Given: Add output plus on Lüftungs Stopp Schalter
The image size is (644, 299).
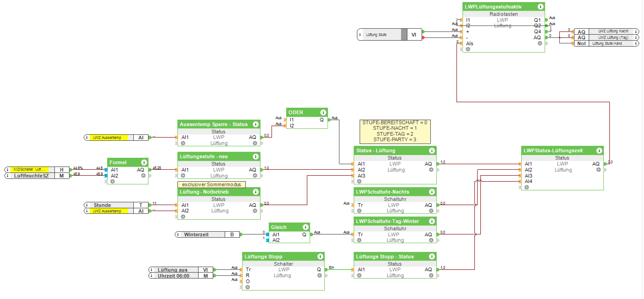Looking at the screenshot, I should pyautogui.click(x=319, y=276).
